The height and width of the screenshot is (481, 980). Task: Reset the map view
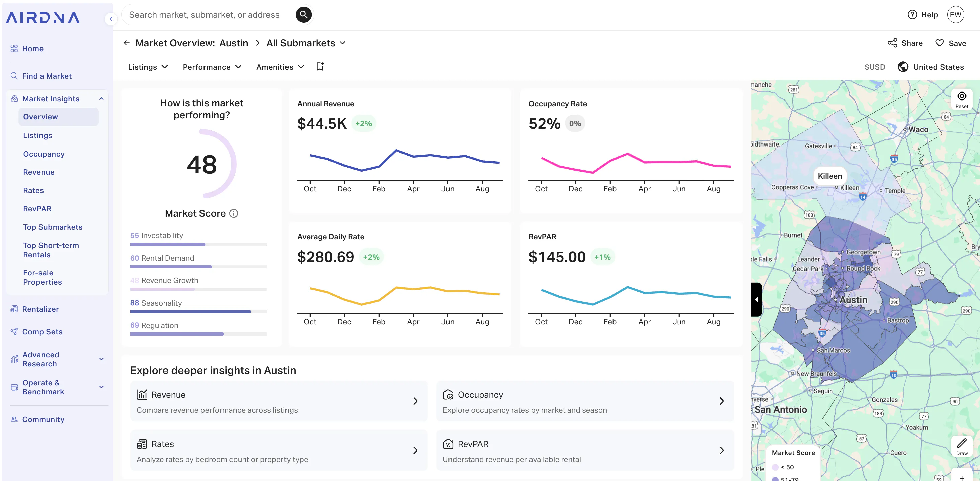pyautogui.click(x=961, y=100)
